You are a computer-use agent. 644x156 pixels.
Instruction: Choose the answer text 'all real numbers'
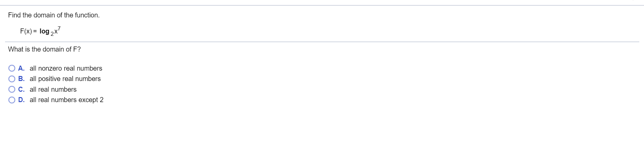coord(53,89)
